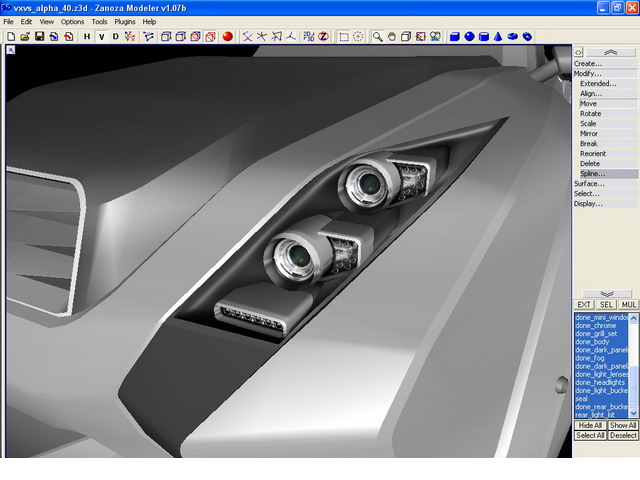Create a cone primitive from toolbar
Screen dimensions: 640x480
point(498,36)
